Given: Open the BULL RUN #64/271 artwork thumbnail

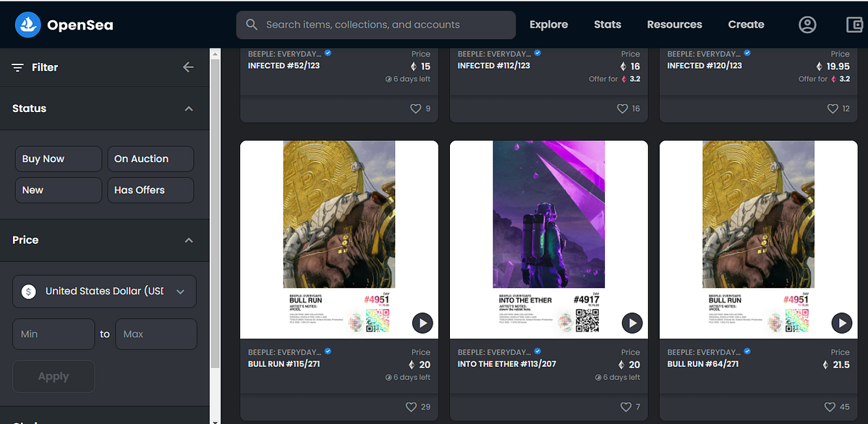Looking at the screenshot, I should (x=759, y=239).
